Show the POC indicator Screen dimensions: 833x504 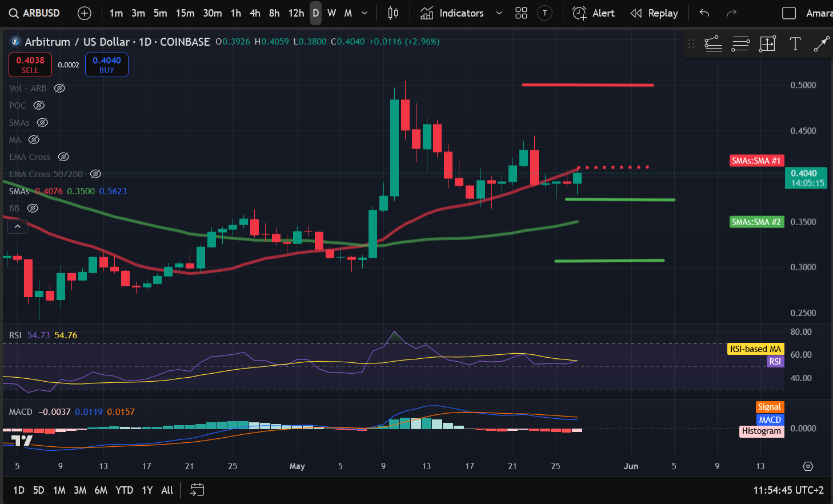(39, 105)
